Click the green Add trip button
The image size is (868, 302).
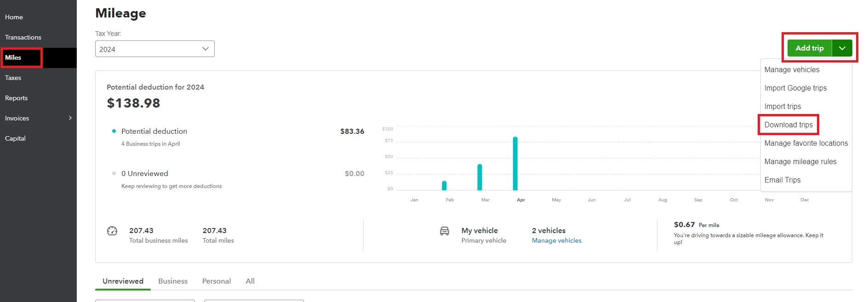click(810, 48)
